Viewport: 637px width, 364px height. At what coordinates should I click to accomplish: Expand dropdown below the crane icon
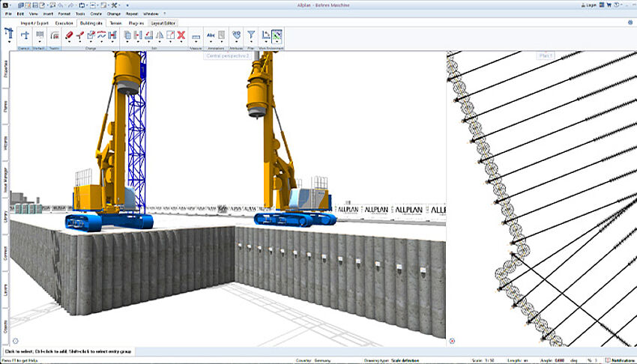pos(10,43)
